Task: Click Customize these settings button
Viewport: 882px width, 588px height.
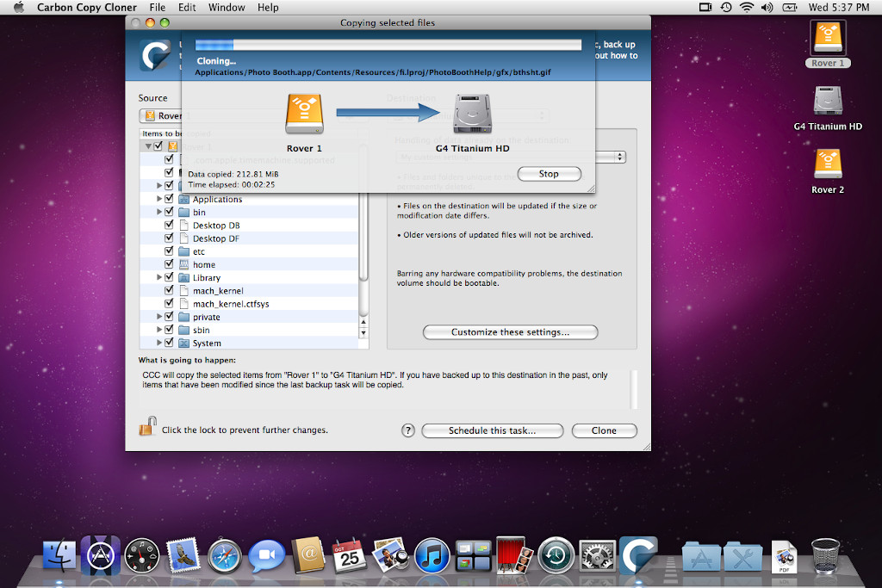Action: [510, 332]
